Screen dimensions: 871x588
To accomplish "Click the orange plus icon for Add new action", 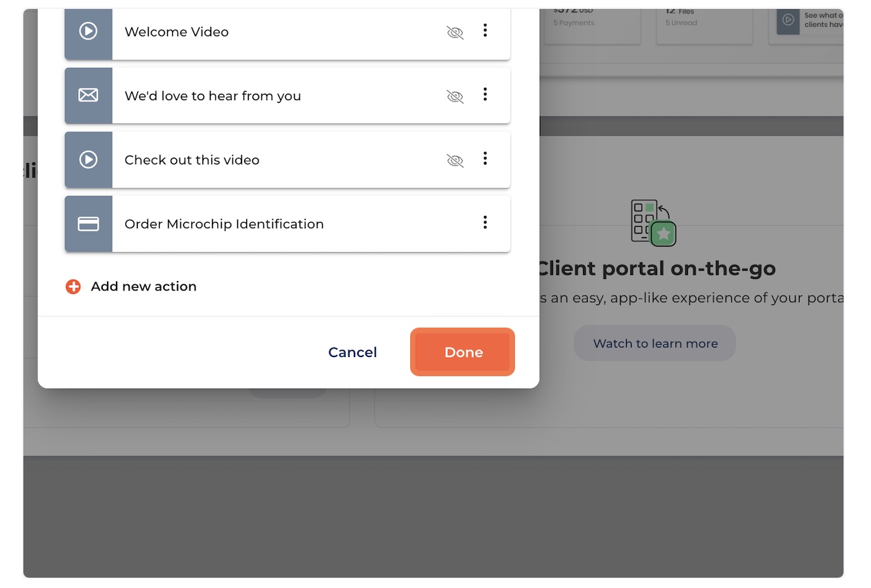I will (x=73, y=287).
